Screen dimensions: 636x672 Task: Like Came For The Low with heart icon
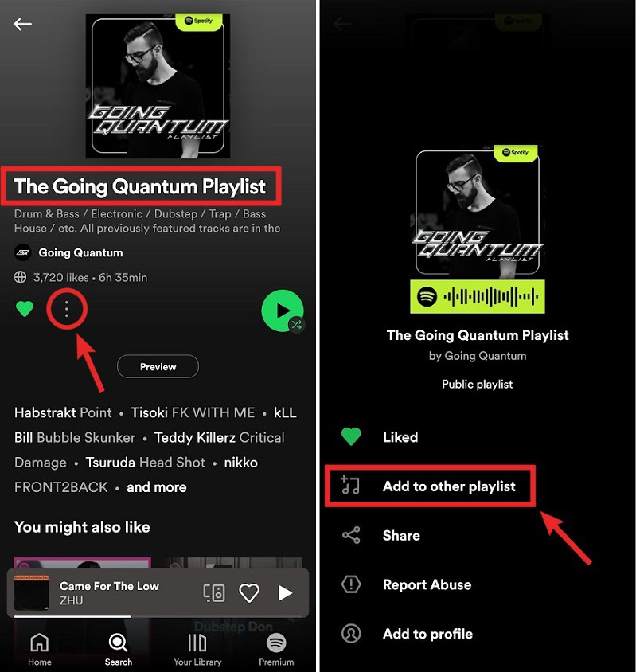tap(249, 592)
